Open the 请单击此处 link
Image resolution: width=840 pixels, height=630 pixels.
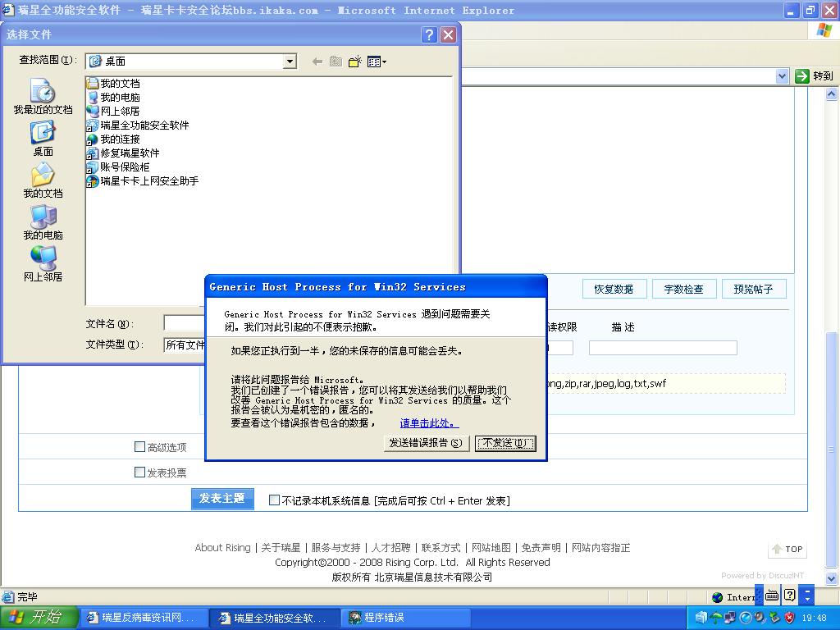429,423
